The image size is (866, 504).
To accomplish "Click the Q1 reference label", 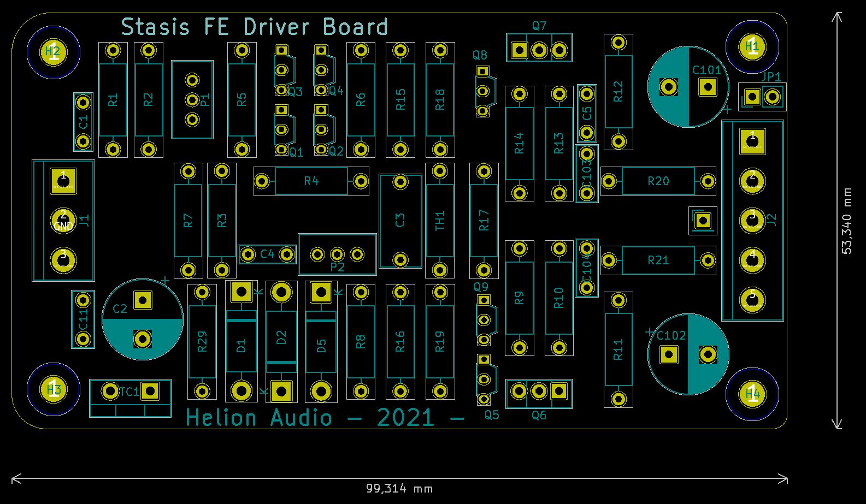I will click(x=296, y=152).
